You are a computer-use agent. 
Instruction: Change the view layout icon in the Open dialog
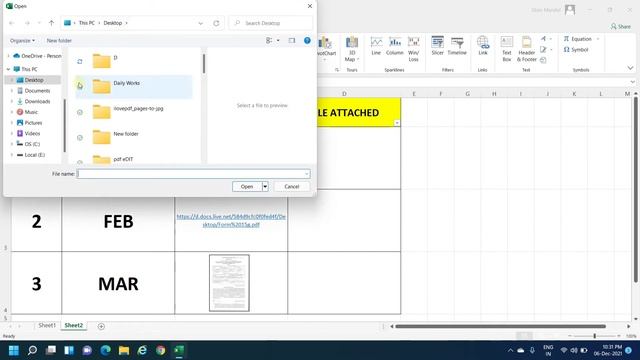coord(269,40)
